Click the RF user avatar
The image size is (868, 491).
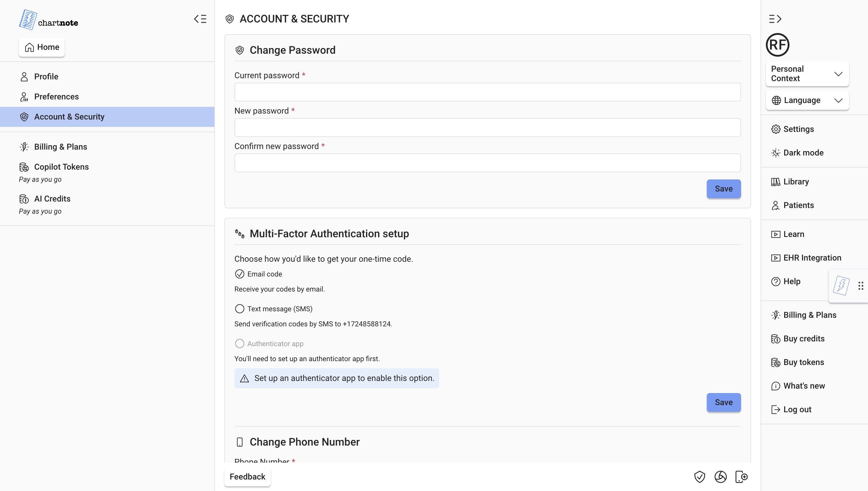tap(777, 45)
